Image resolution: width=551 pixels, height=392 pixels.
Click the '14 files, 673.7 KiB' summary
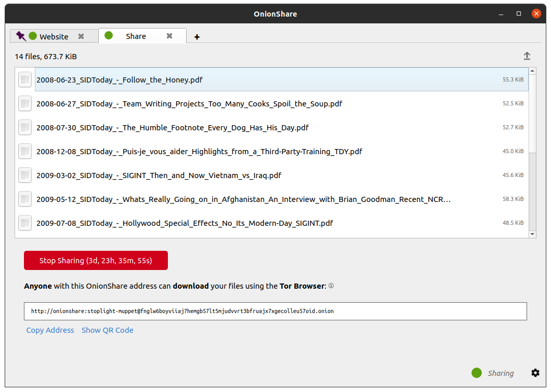pos(46,57)
